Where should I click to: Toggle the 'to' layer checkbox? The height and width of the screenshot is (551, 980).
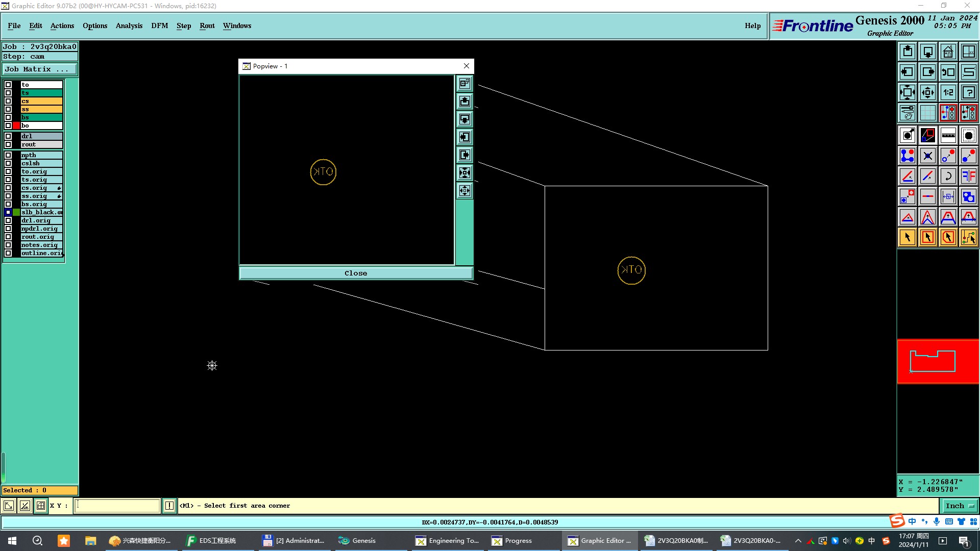click(x=8, y=85)
